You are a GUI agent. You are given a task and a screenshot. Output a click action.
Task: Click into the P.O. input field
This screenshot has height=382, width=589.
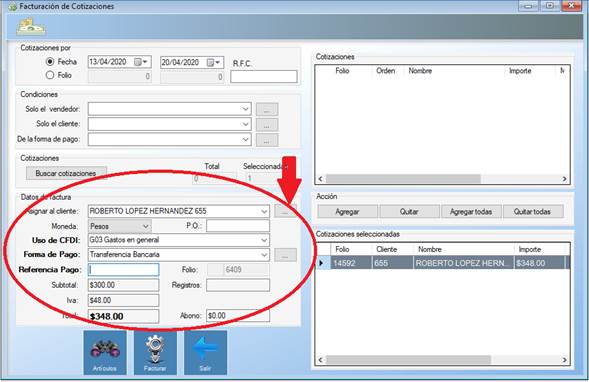click(238, 226)
